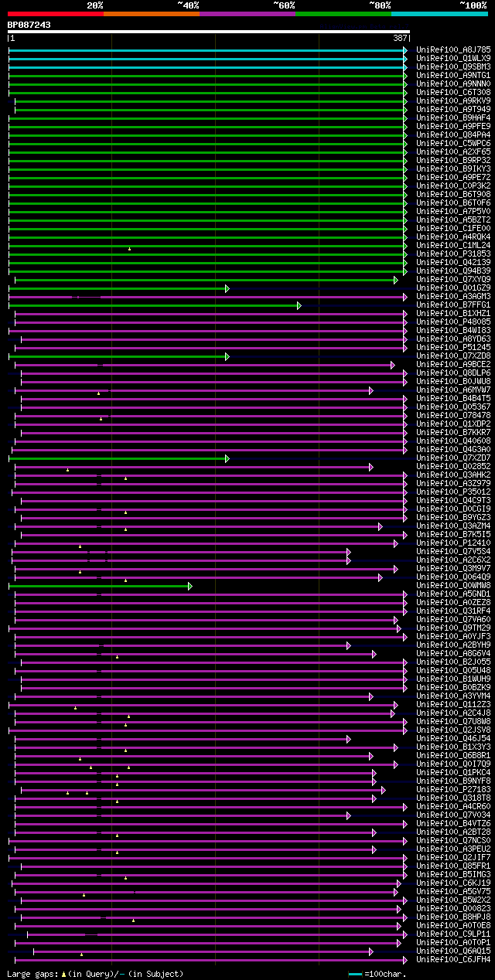This screenshot has width=495, height=980.
Task: Select label UniRef100_A8YD63
Action: [x=453, y=339]
